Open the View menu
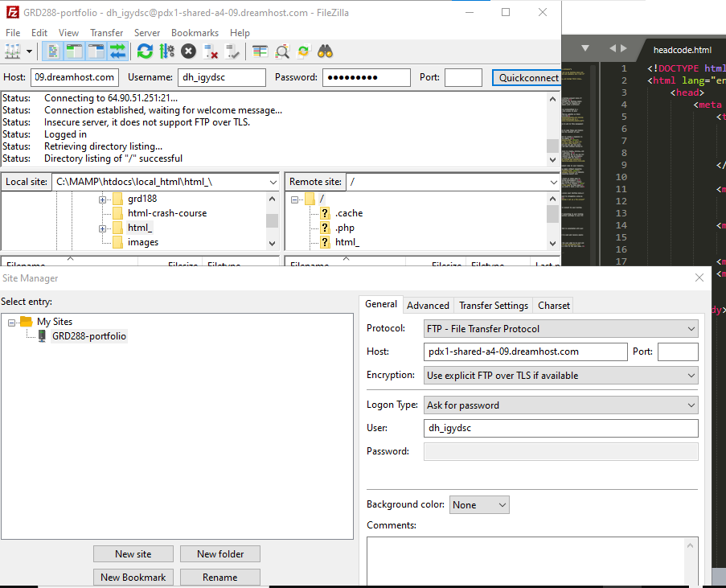This screenshot has height=588, width=726. 68,33
